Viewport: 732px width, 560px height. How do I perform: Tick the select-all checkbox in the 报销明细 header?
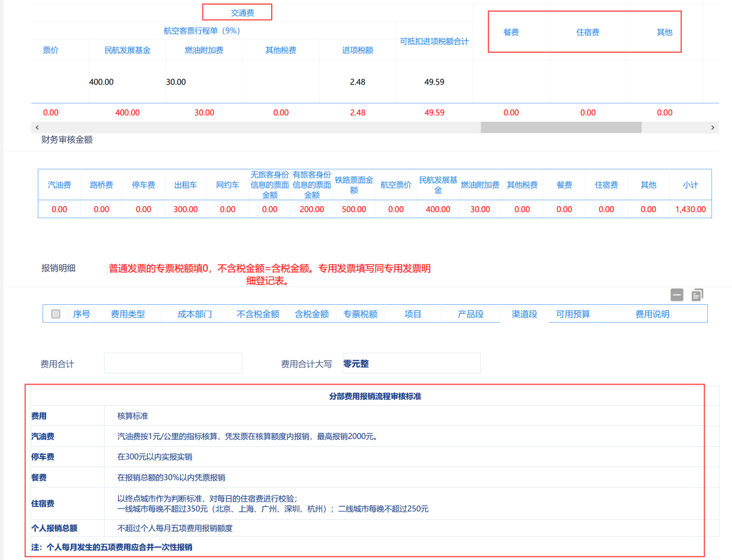56,314
